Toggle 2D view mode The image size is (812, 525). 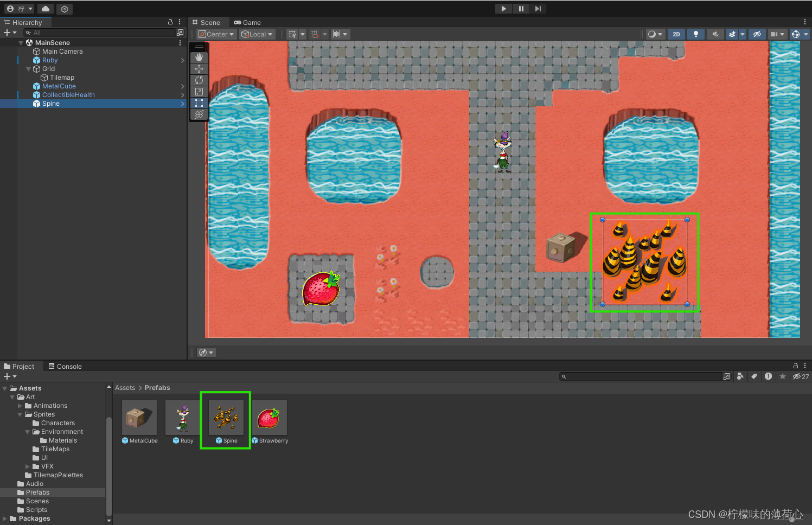coord(676,34)
